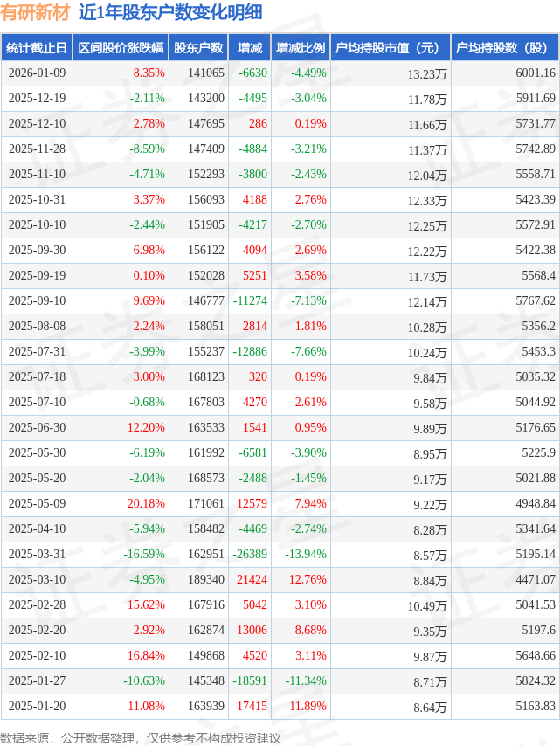Click the 数据来源 disclaimer footer text
Screen dimensions: 560x746
pos(141,738)
